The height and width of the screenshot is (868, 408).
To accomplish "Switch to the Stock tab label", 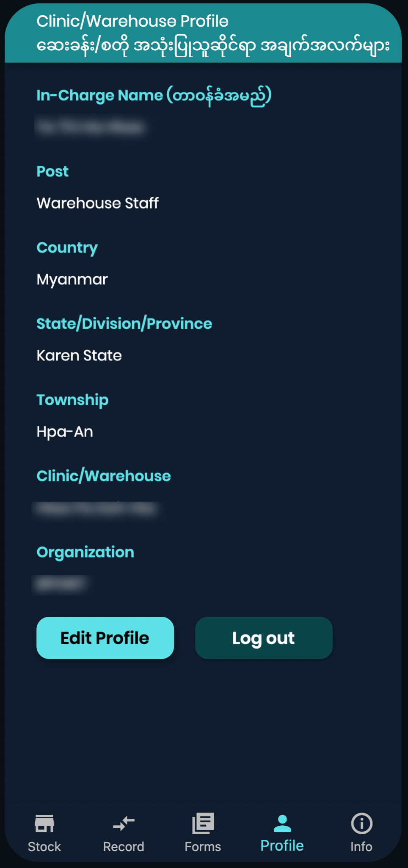I will (x=44, y=846).
